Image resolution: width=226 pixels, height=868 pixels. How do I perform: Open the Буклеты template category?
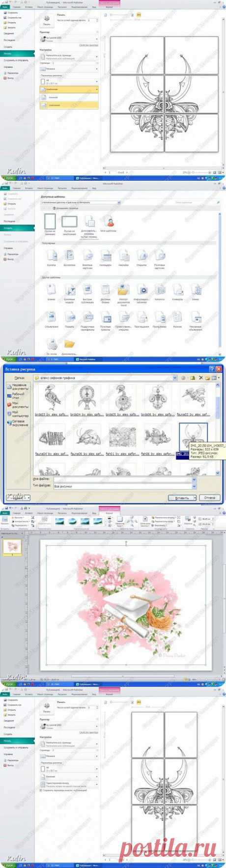[x=52, y=257]
